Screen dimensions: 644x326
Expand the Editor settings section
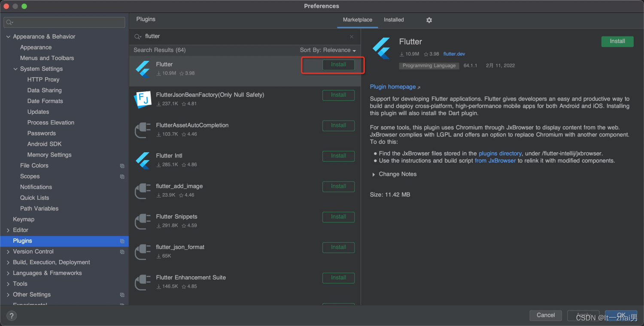pyautogui.click(x=8, y=230)
